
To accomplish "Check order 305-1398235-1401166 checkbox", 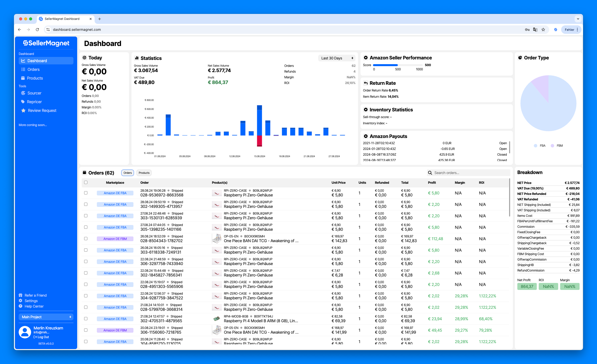I will coord(86,227).
